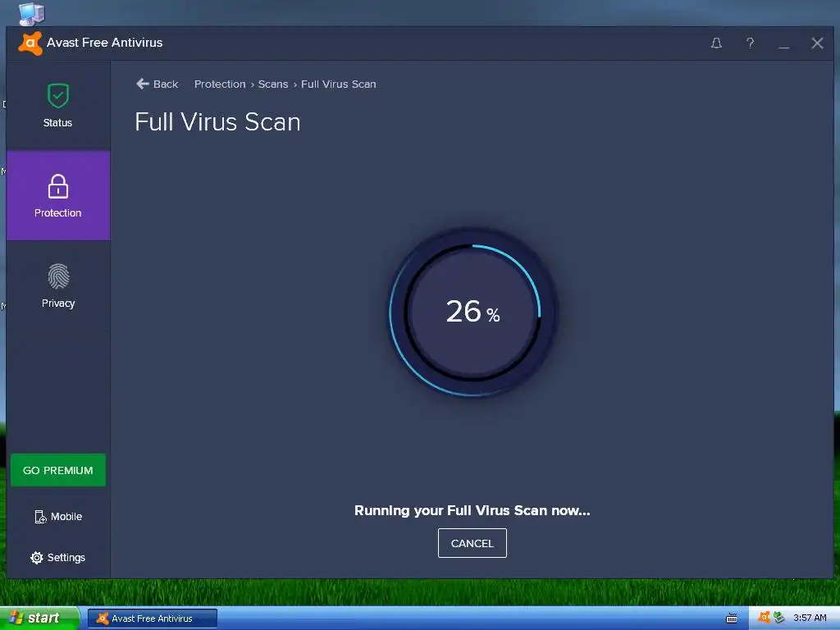
Task: Open Avast Settings
Action: pyautogui.click(x=58, y=557)
